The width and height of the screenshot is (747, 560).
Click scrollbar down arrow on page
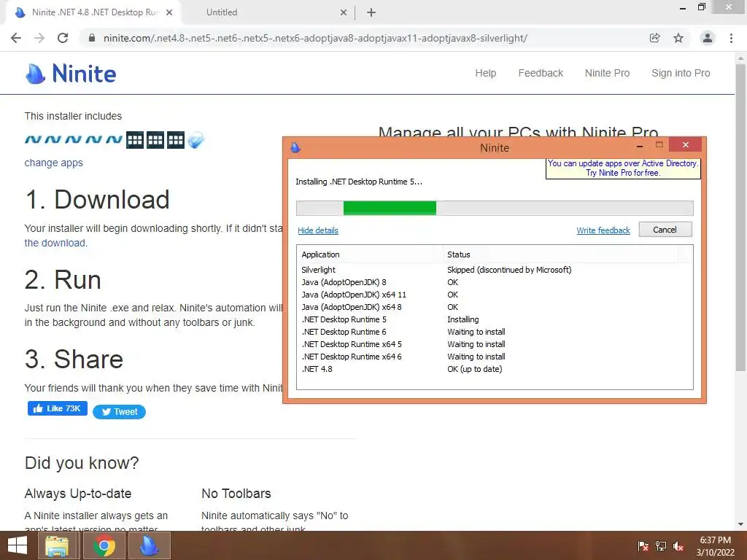(740, 524)
